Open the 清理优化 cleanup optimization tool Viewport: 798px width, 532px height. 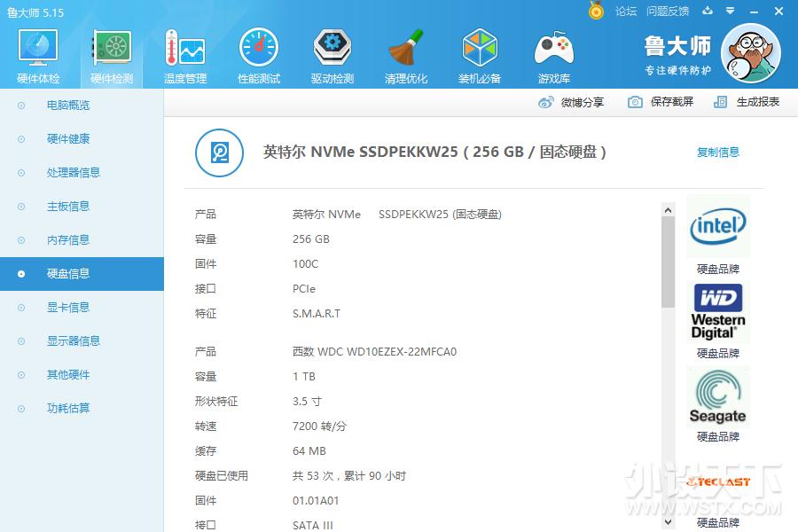coord(406,53)
